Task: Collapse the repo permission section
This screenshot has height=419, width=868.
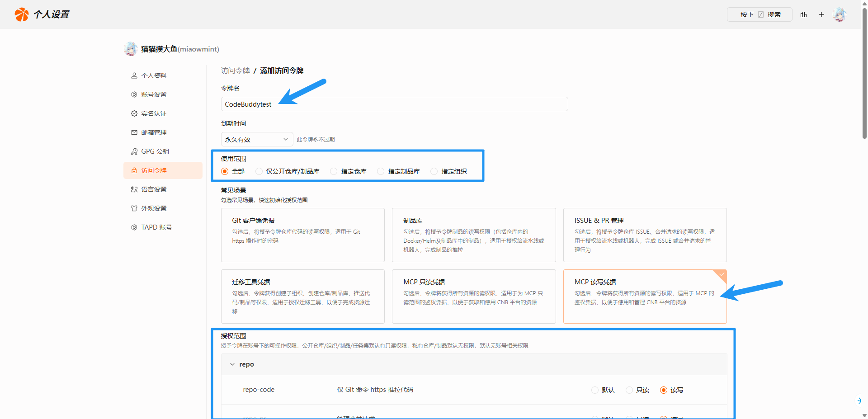Action: (232, 364)
